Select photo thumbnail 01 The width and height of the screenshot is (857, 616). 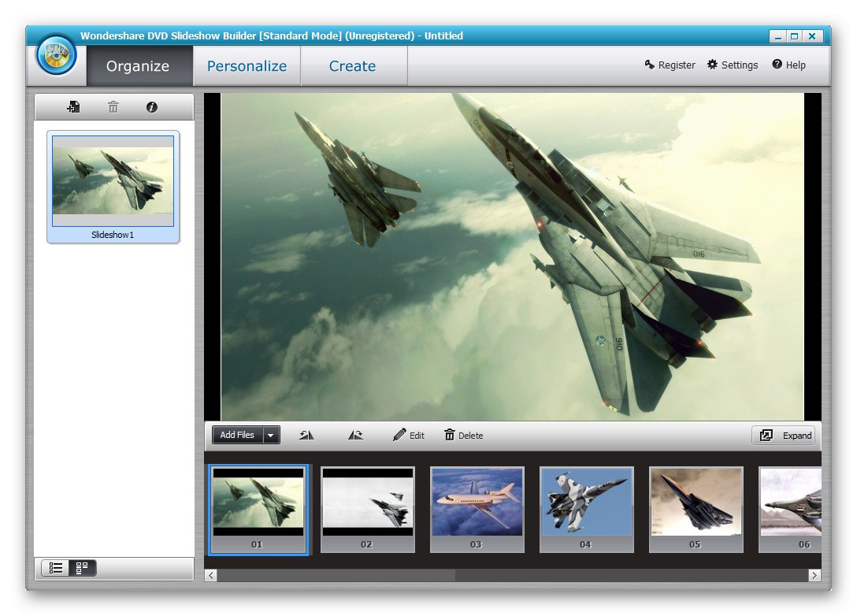coord(258,509)
